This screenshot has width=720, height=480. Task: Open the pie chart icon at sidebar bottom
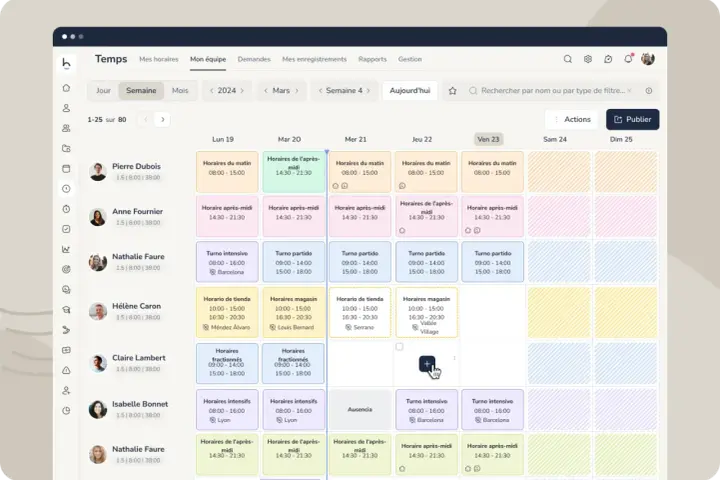pyautogui.click(x=66, y=411)
